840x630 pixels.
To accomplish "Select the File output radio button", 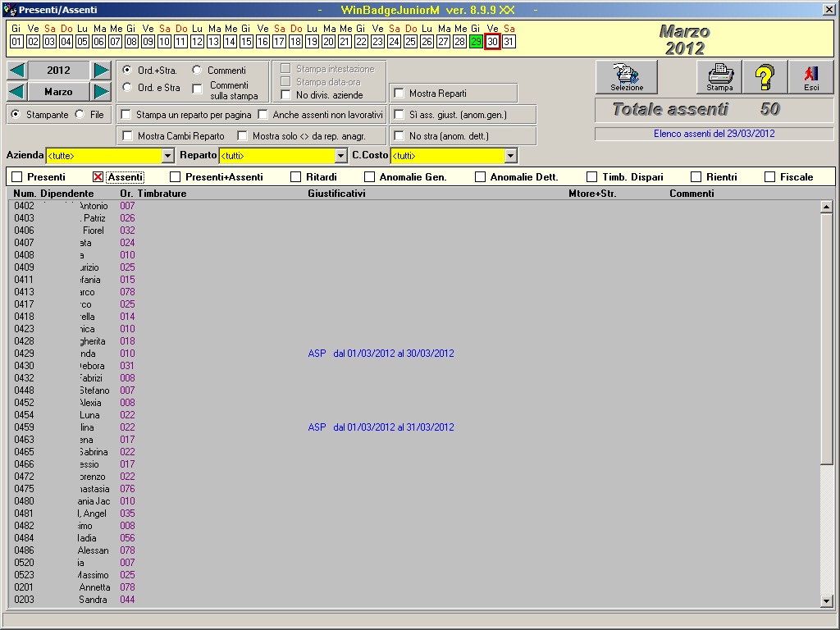I will (x=82, y=115).
